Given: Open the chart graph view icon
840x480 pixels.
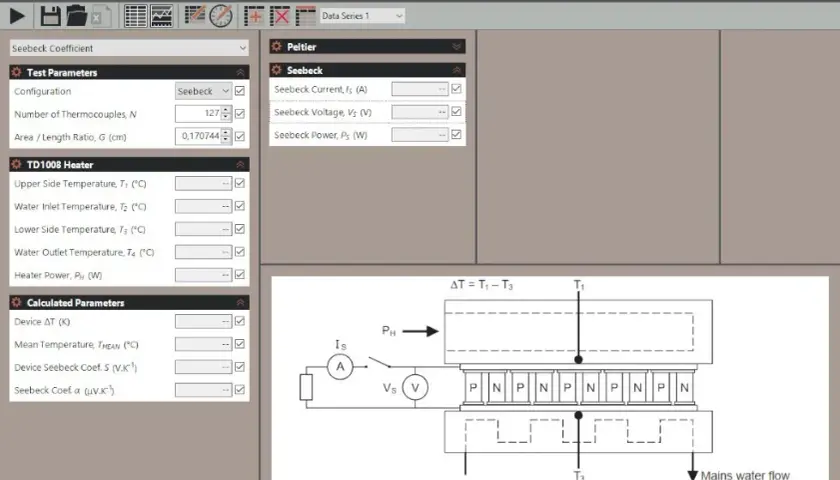Looking at the screenshot, I should click(x=162, y=16).
